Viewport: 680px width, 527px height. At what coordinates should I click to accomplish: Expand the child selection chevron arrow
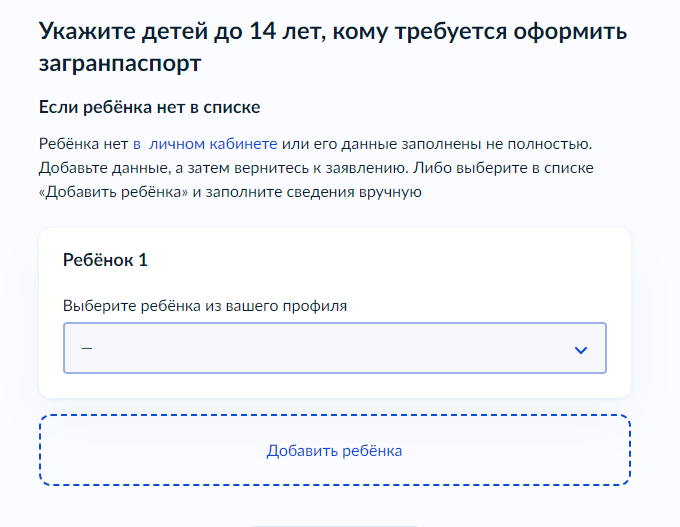click(581, 350)
